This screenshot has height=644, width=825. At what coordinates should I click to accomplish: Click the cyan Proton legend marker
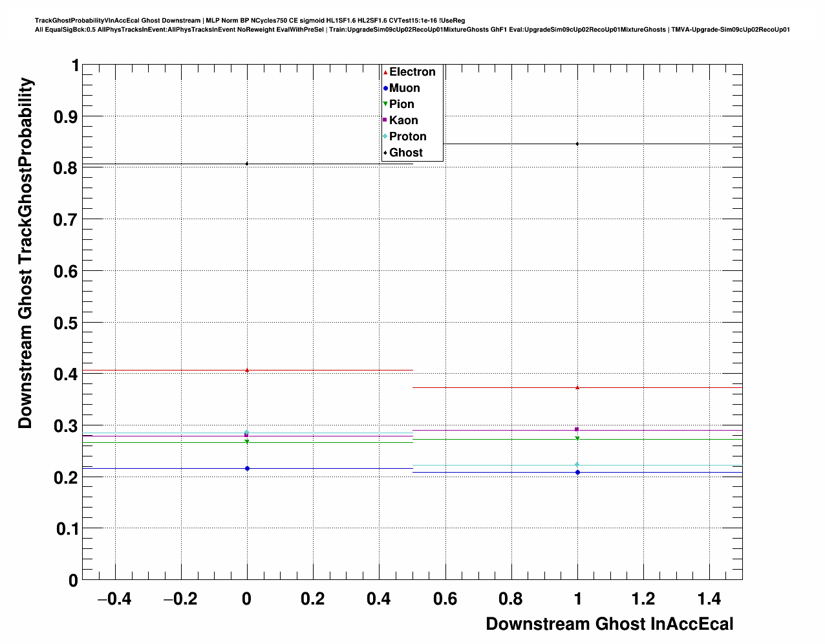tap(385, 136)
